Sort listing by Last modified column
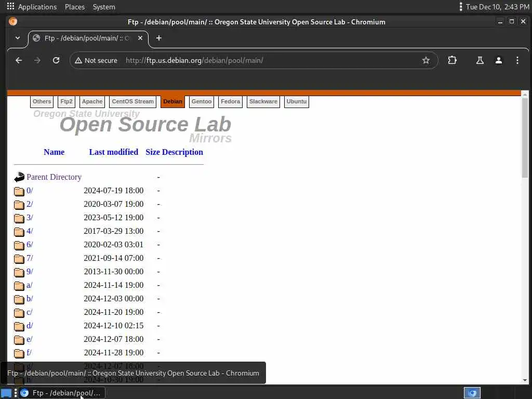 (114, 152)
